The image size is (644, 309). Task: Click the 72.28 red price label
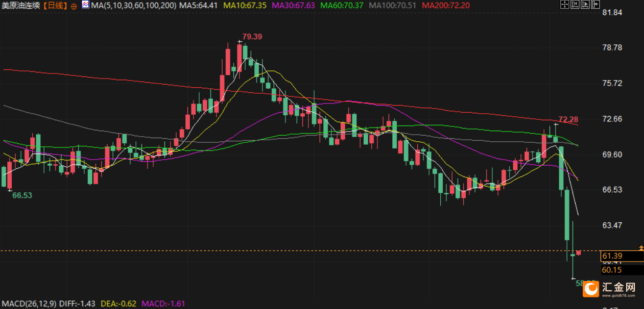coord(568,120)
